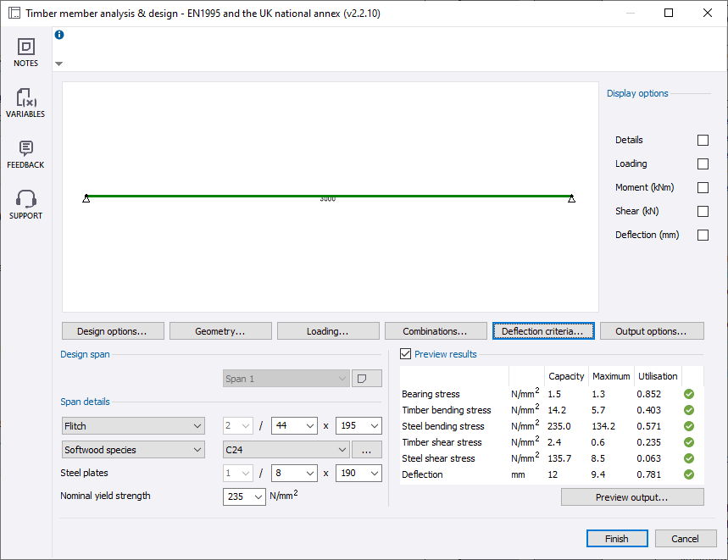Click the Preview output button

[631, 497]
